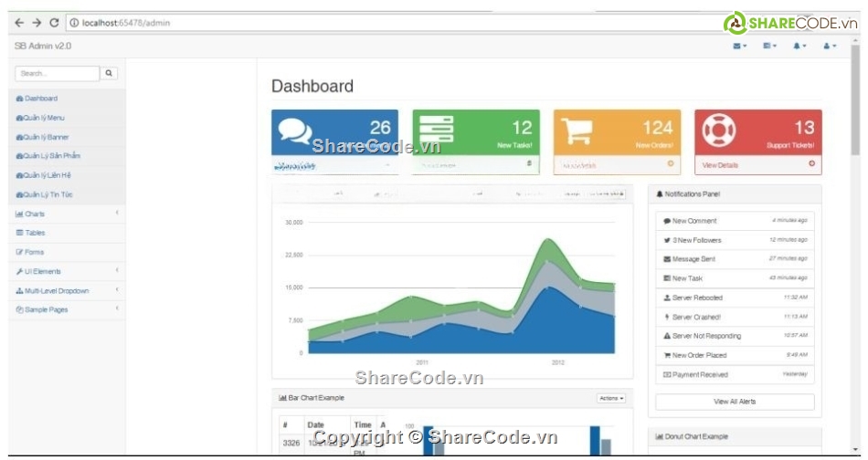Click View Details on Support Tickets card
The image size is (868, 460).
[720, 165]
